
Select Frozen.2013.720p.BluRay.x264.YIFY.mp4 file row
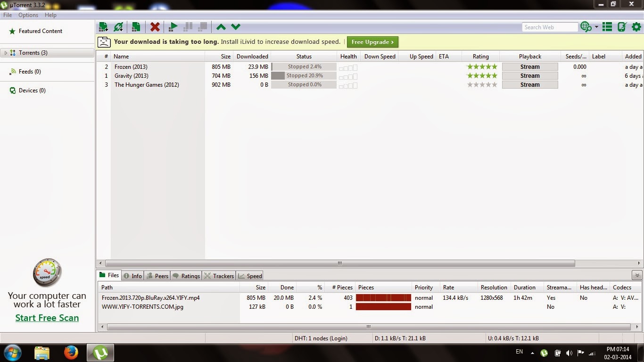coord(370,298)
